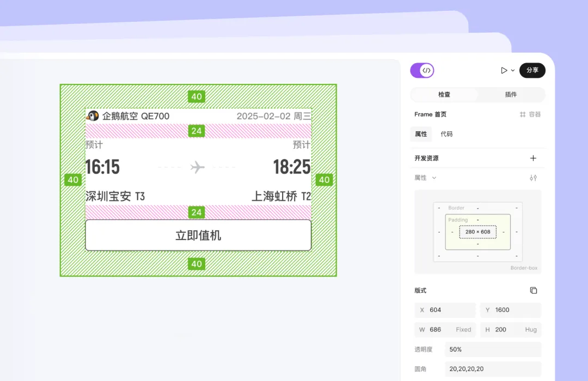Click the 2025-02-02 周三 date text
Viewport: 588px width, 381px height.
pos(274,116)
